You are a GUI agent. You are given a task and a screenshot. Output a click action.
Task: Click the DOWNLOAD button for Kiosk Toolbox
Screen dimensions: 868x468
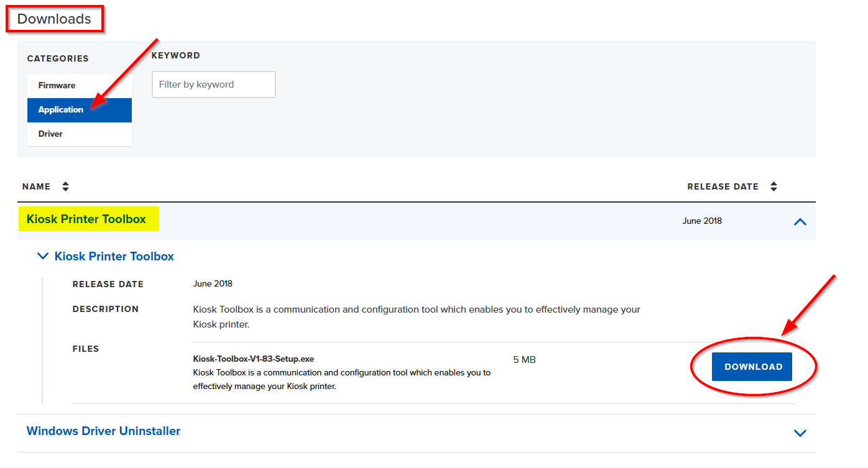click(752, 367)
